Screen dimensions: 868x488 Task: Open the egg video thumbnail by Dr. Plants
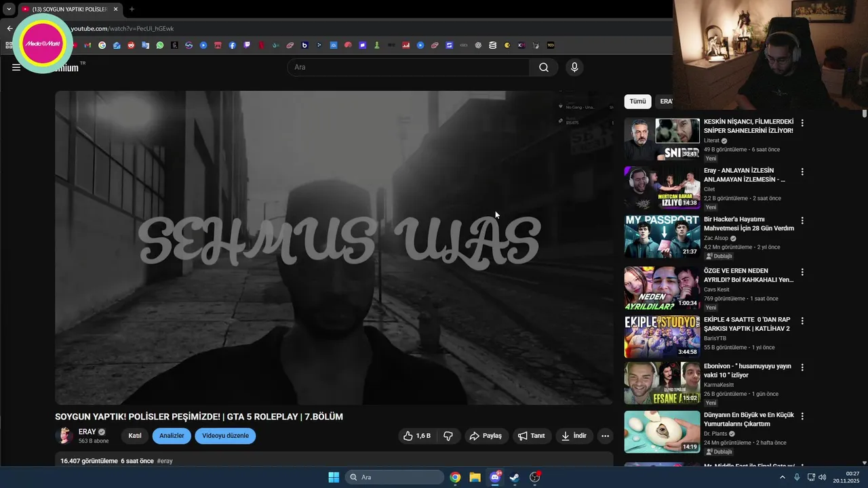coord(662,432)
